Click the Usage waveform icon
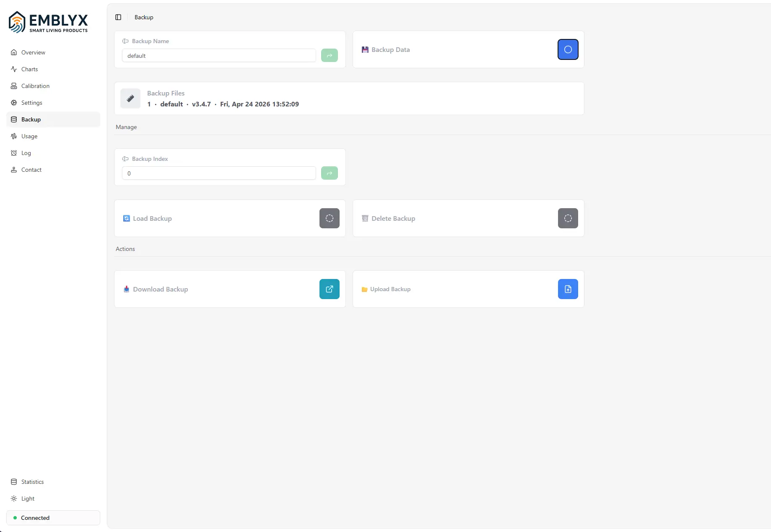 [x=14, y=136]
